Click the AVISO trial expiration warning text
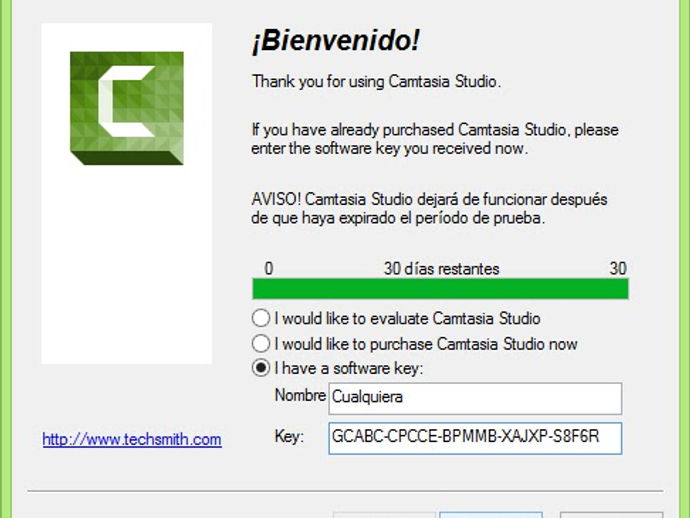 tap(429, 209)
